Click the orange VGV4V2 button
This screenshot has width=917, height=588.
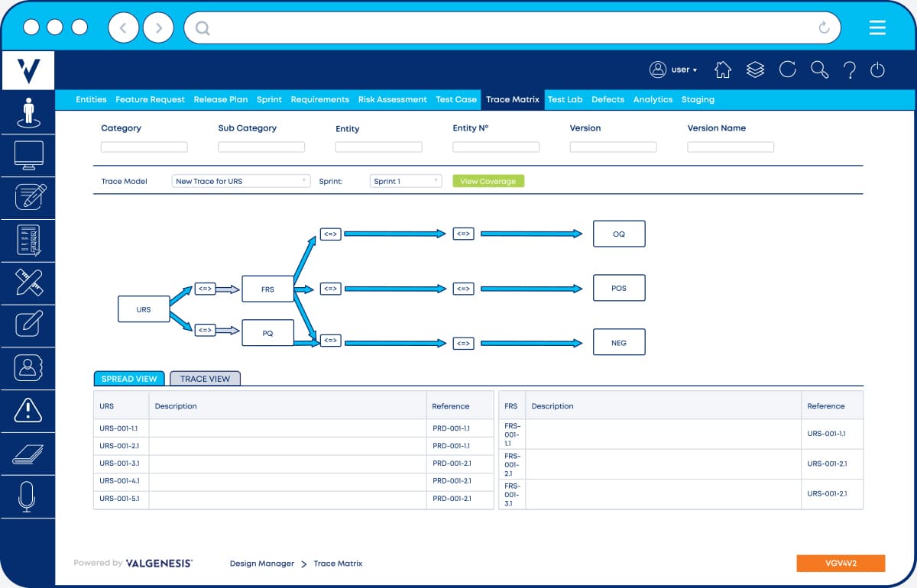coord(841,563)
